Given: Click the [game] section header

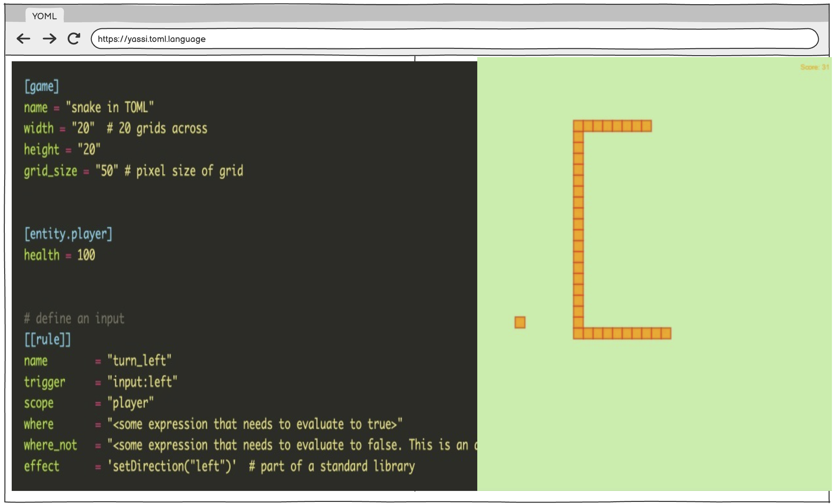Looking at the screenshot, I should click(x=42, y=86).
